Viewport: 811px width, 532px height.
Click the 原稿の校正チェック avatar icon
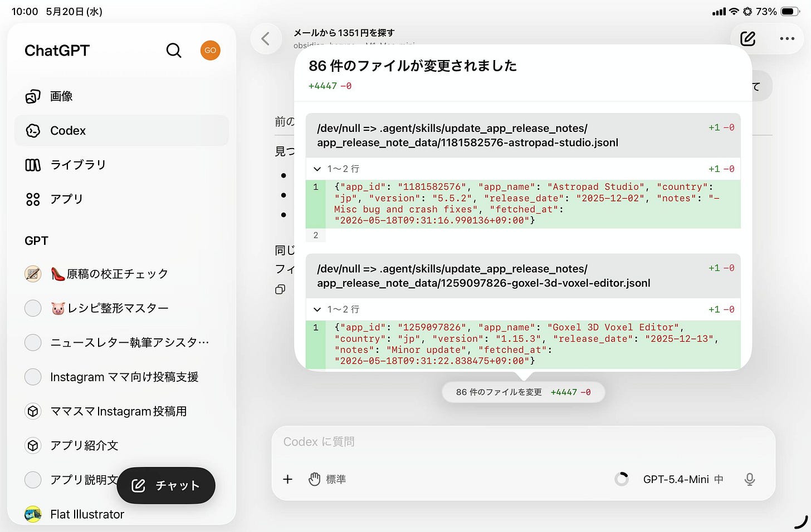click(x=33, y=274)
